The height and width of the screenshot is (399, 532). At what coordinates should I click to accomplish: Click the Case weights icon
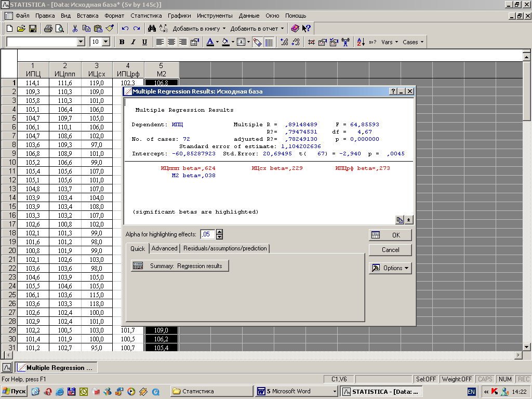(345, 42)
